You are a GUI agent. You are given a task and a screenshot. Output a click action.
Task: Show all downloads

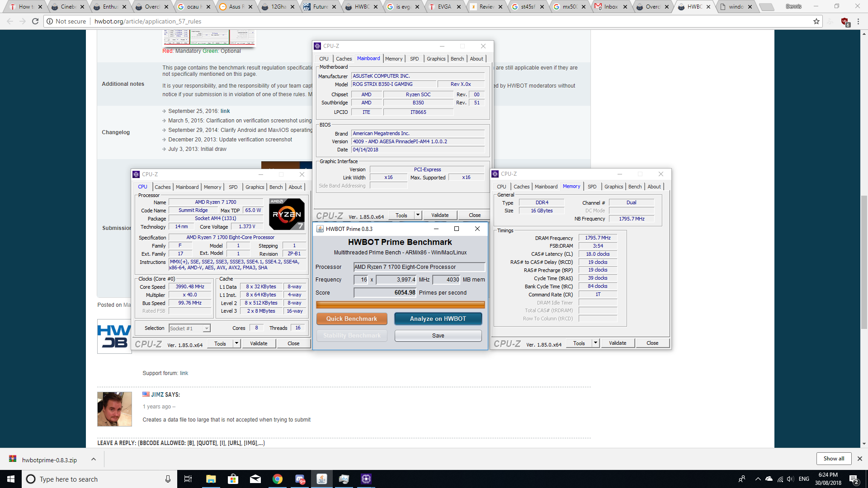(834, 459)
